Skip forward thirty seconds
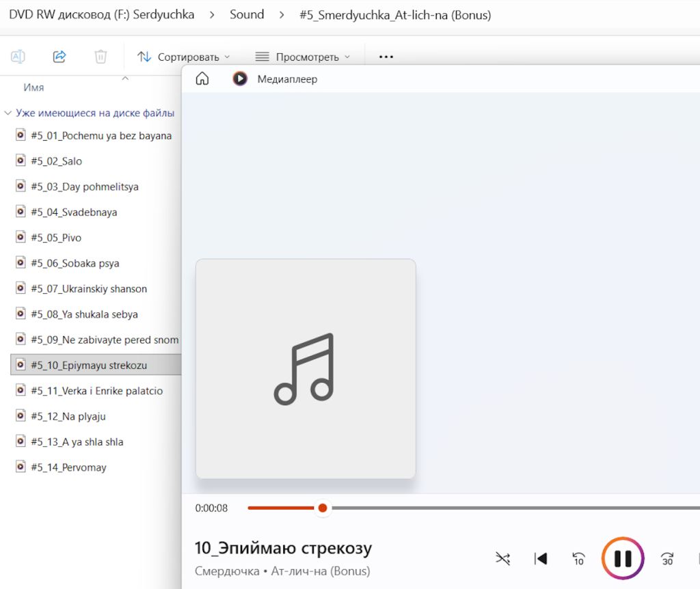This screenshot has width=700, height=589. pos(667,559)
